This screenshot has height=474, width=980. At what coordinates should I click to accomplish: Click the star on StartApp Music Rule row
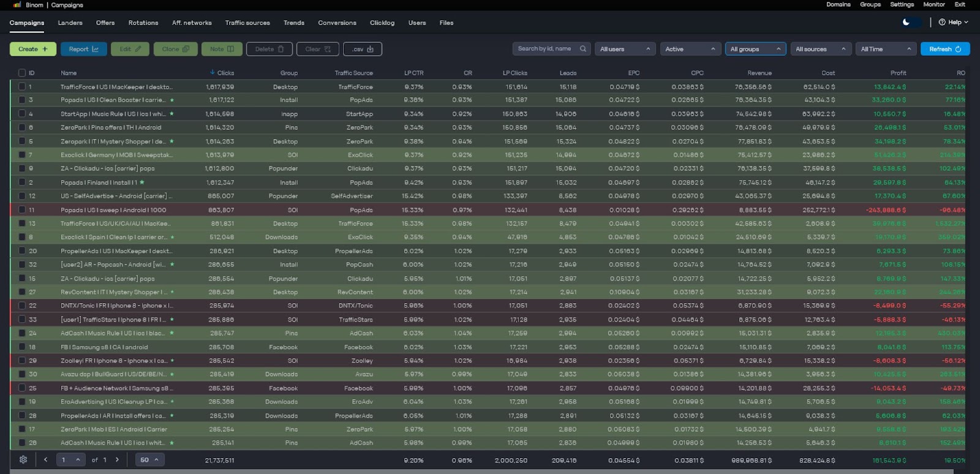[x=171, y=114]
